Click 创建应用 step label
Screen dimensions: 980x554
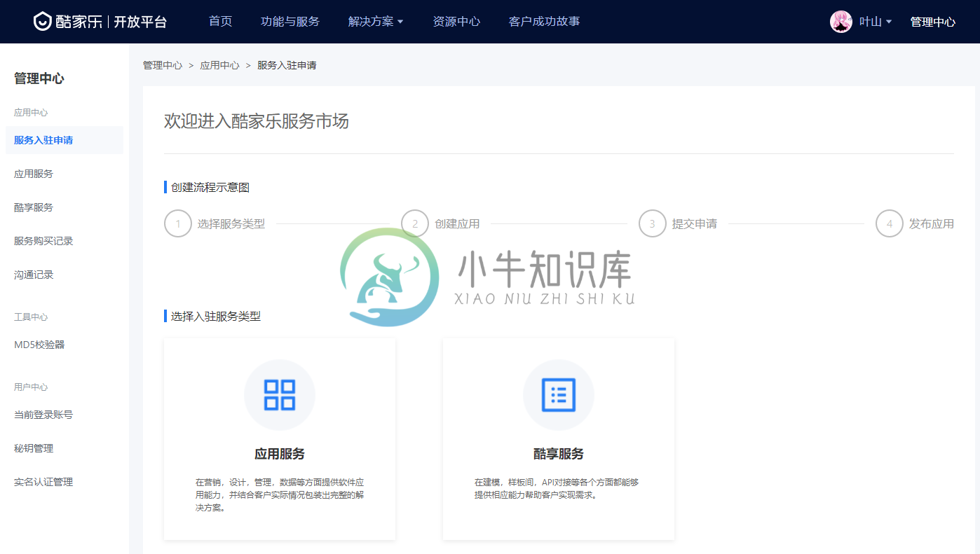click(x=457, y=224)
